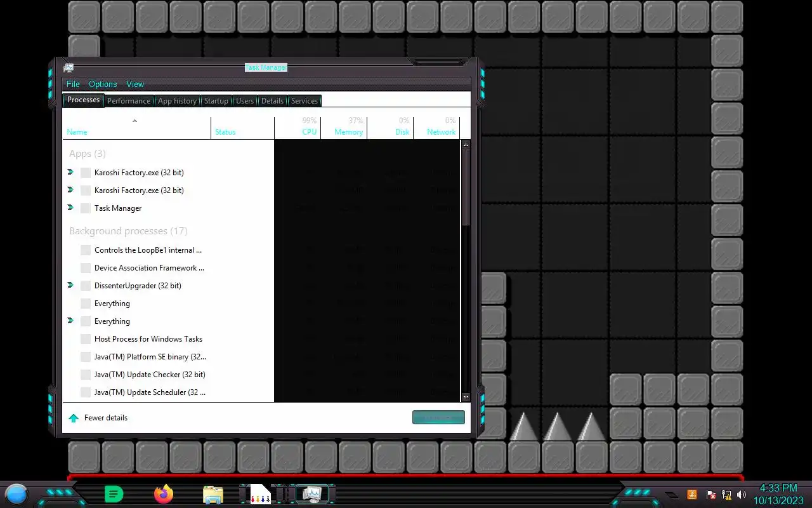This screenshot has width=812, height=508.
Task: Collapse view with Fewer details arrow
Action: (74, 418)
